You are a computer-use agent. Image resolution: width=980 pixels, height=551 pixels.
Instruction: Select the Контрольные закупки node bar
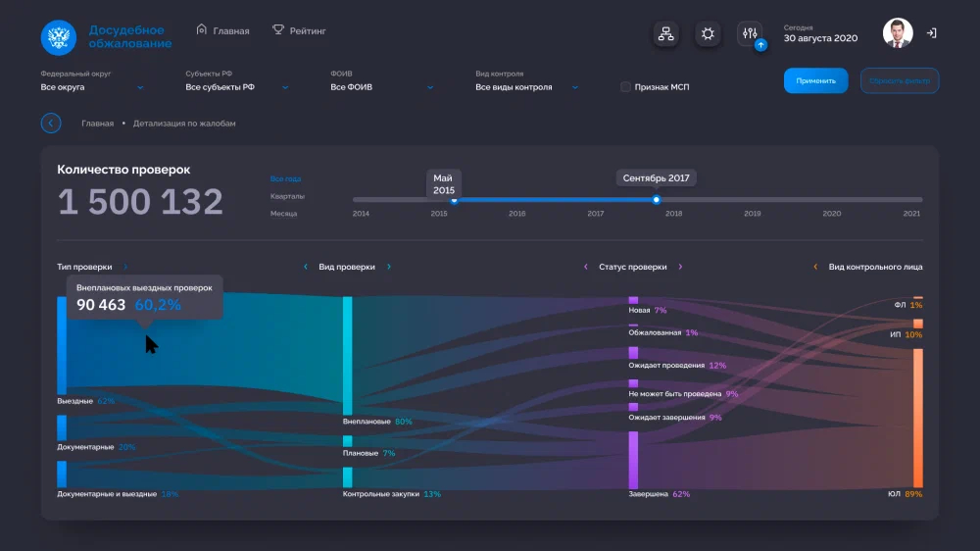348,477
